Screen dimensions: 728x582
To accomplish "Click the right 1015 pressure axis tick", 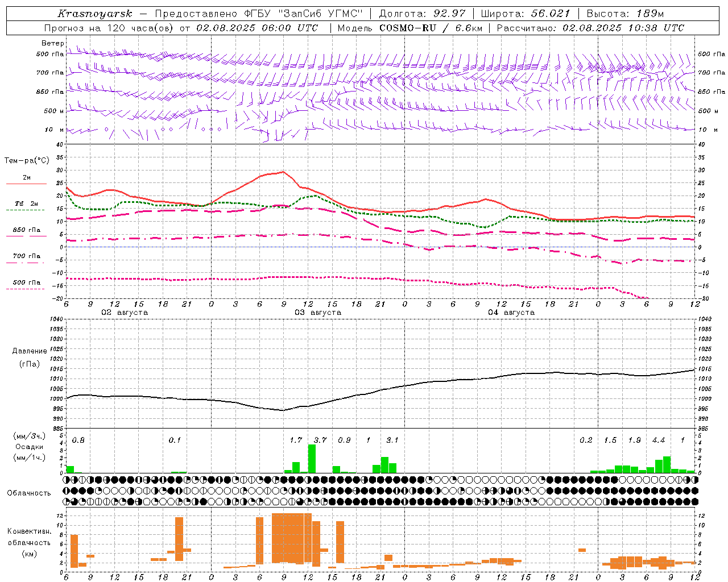I will tap(705, 369).
